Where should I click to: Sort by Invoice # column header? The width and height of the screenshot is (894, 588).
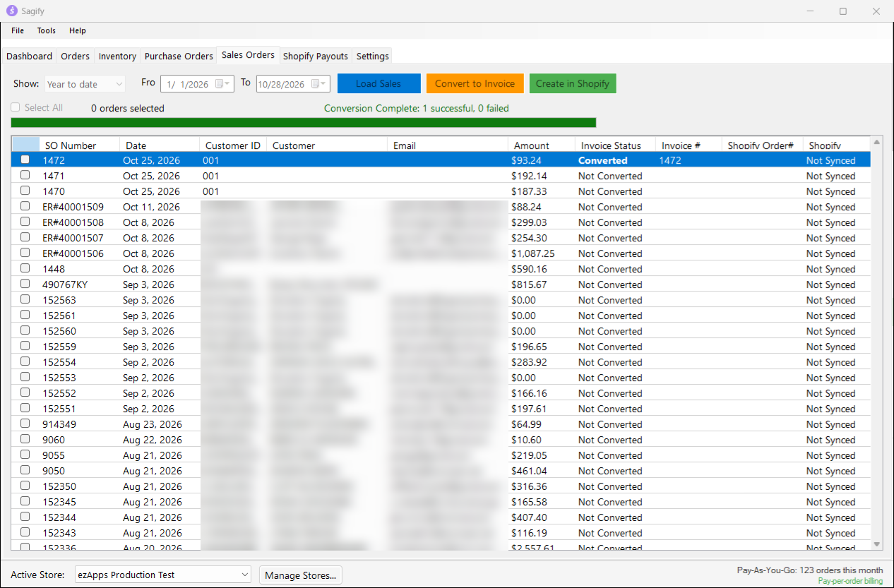tap(689, 145)
